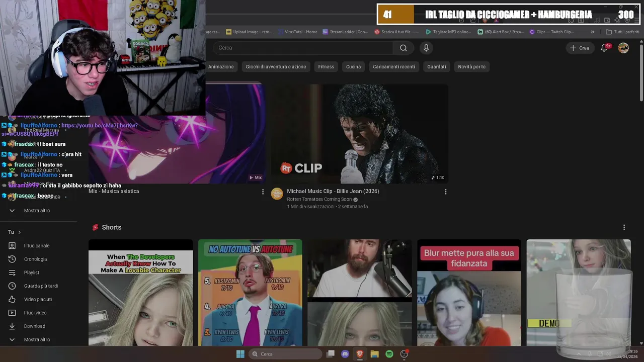Open the Tagliare MP3 online bookmark
This screenshot has height=362, width=644.
[x=448, y=32]
